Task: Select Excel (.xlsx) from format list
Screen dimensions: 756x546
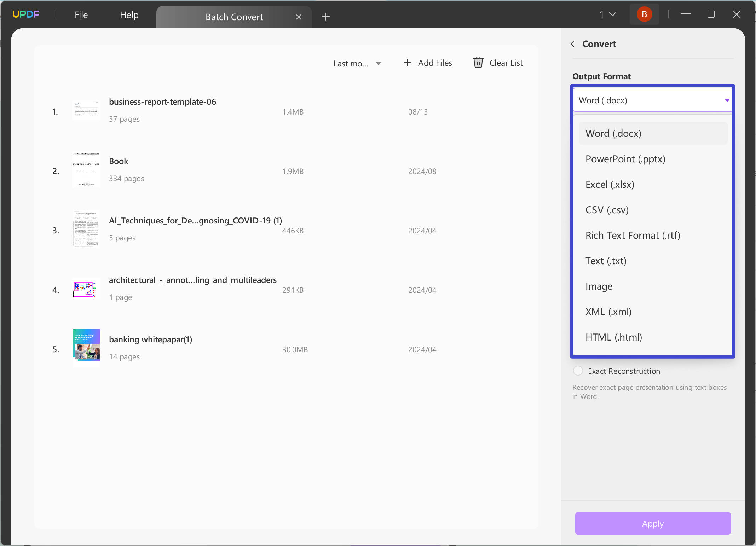Action: point(610,185)
